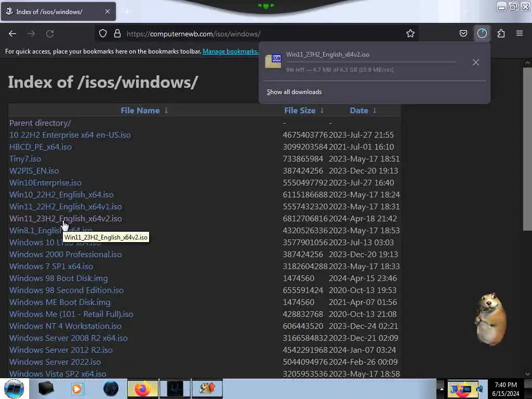The width and height of the screenshot is (532, 399).
Task: Click the Tiny7.iso link
Action: point(25,159)
